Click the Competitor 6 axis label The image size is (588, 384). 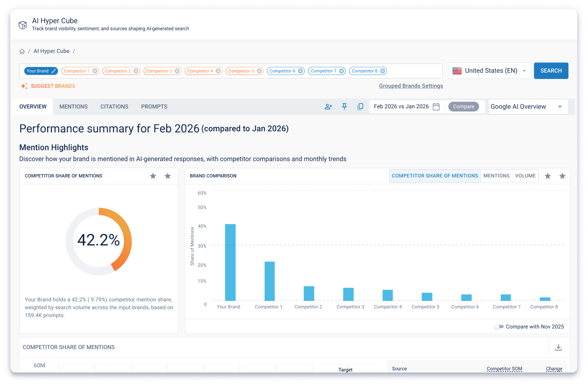point(465,307)
